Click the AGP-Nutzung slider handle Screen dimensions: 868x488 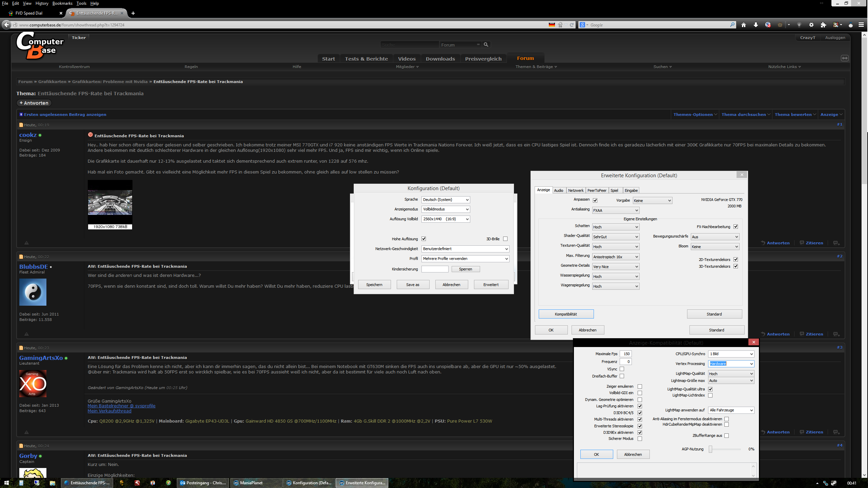click(710, 449)
